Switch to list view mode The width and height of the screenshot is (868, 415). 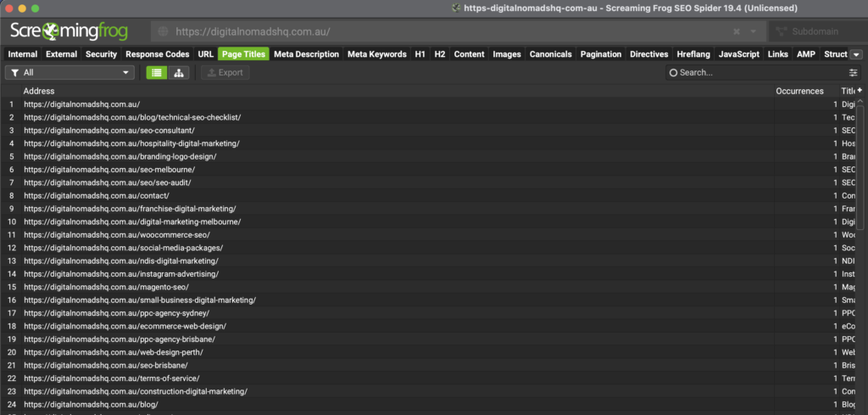click(156, 73)
